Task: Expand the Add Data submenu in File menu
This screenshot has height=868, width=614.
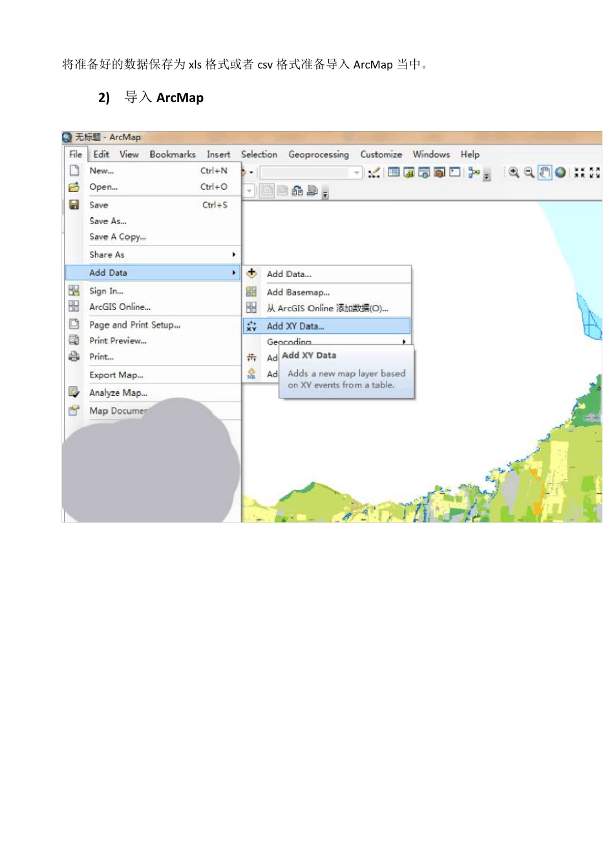Action: coord(234,273)
